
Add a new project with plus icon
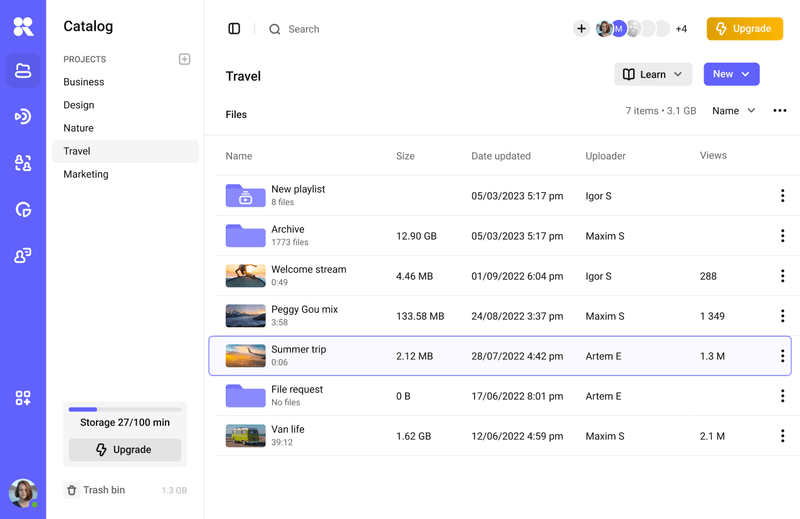tap(184, 59)
